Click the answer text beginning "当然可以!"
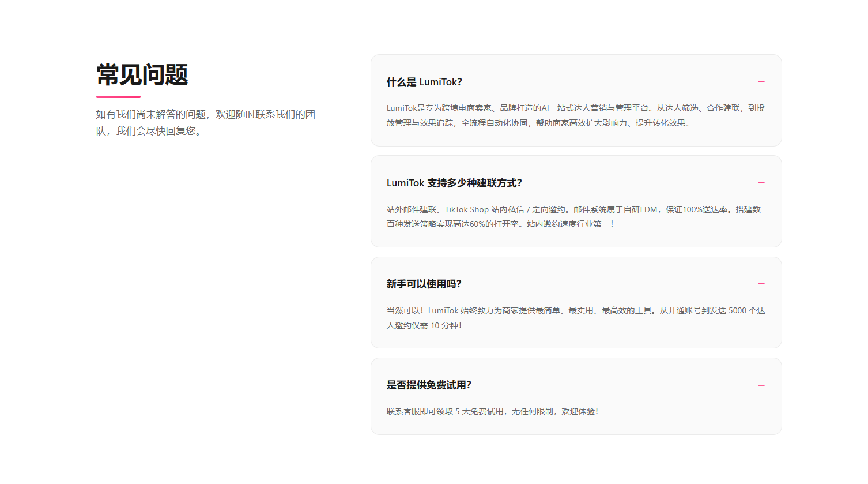Viewport: 868px width, 484px height. point(576,318)
